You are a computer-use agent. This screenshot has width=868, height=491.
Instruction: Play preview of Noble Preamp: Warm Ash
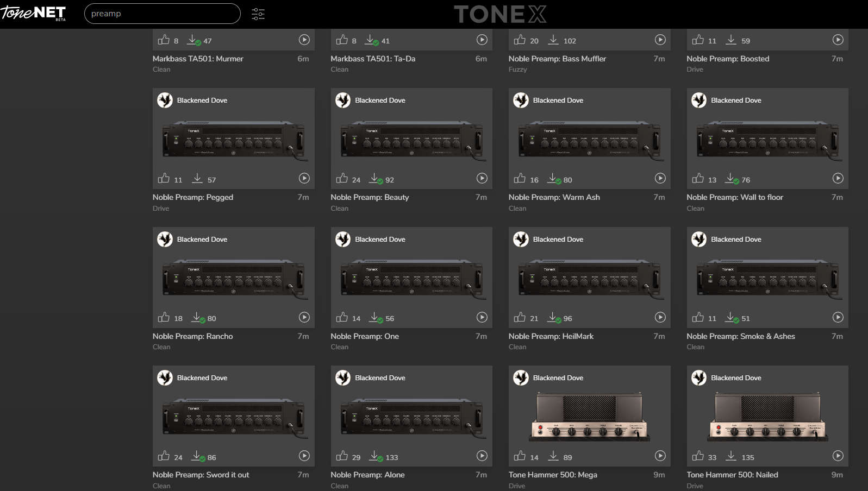tap(660, 178)
